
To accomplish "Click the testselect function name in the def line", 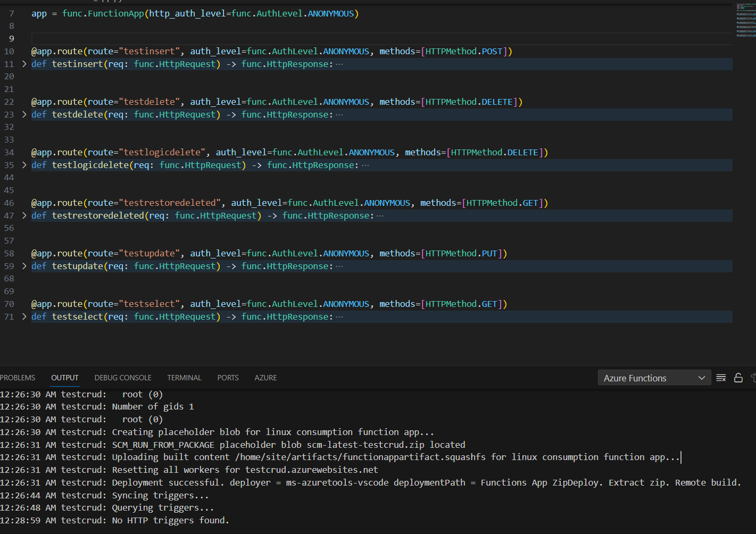I will [x=77, y=316].
